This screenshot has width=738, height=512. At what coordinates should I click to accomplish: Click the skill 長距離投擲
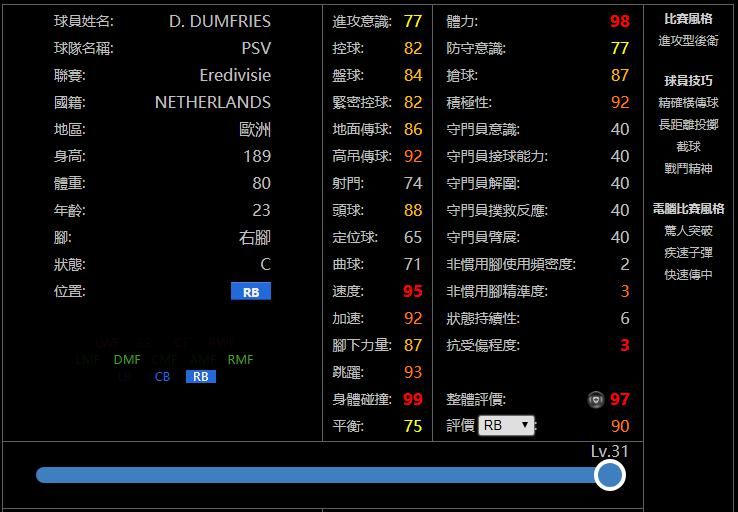688,125
